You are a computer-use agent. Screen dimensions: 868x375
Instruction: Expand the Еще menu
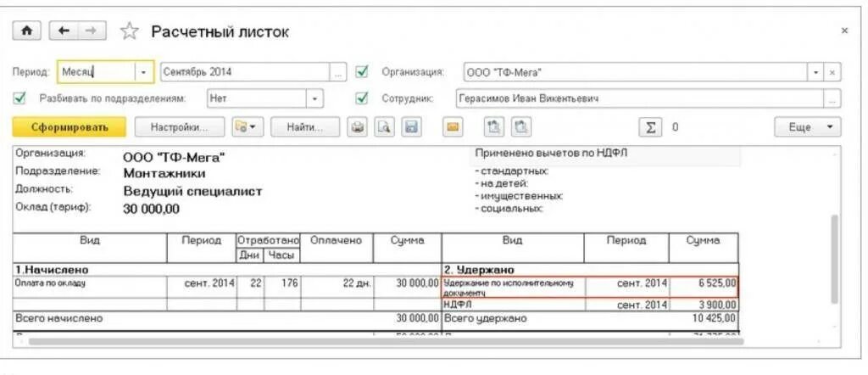807,127
